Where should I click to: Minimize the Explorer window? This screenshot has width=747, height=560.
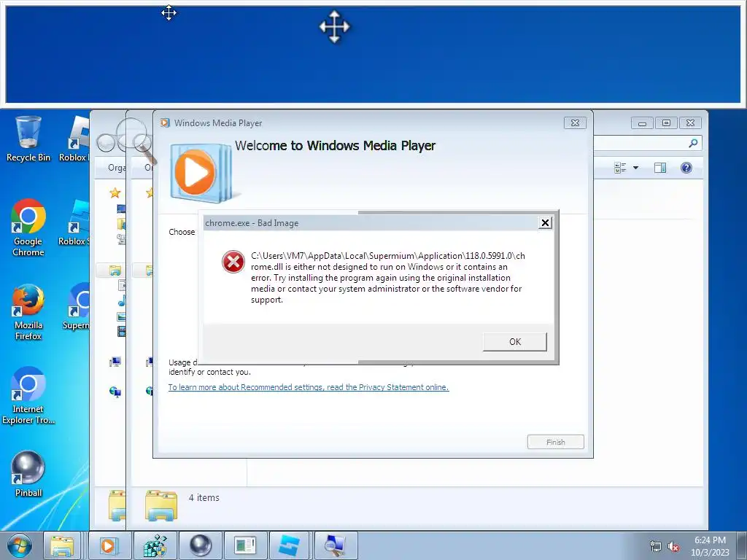pos(642,123)
